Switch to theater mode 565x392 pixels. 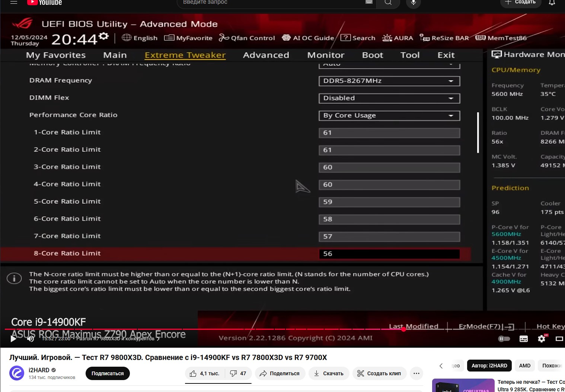click(559, 339)
